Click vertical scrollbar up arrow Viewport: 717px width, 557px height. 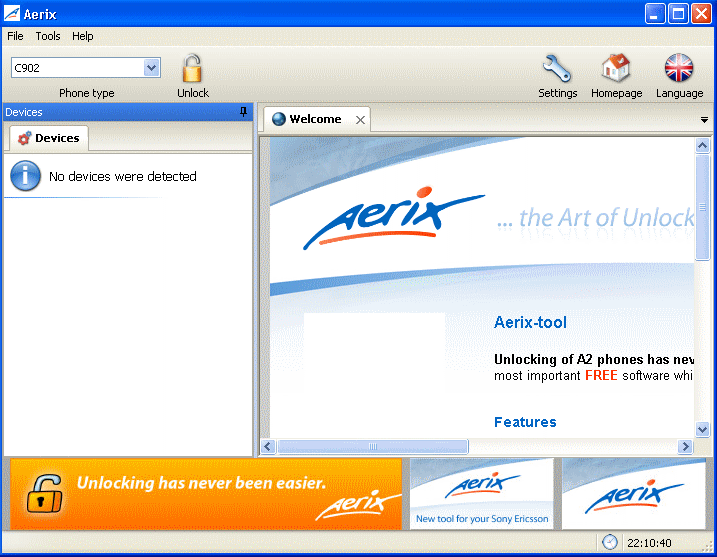point(702,145)
